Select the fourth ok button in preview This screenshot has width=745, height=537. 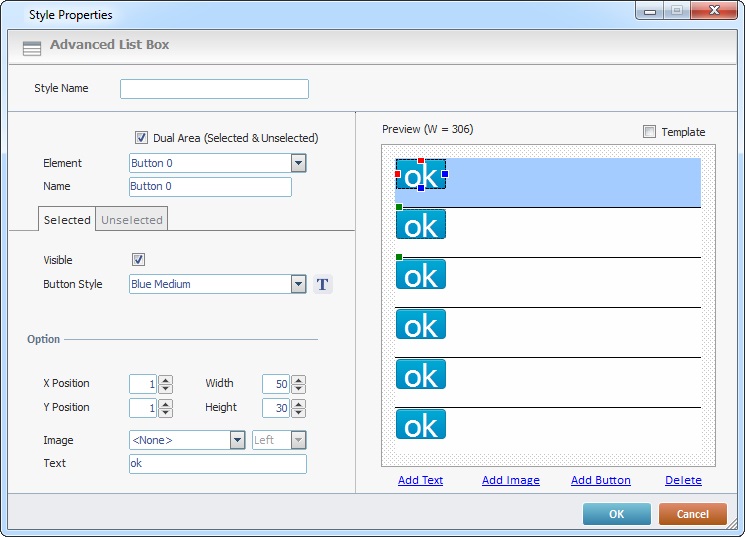pyautogui.click(x=421, y=324)
